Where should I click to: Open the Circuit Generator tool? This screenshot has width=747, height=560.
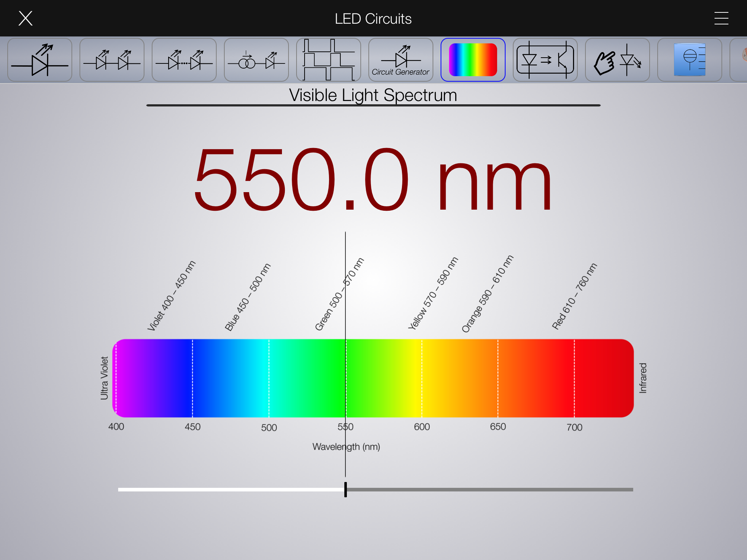[x=401, y=60]
